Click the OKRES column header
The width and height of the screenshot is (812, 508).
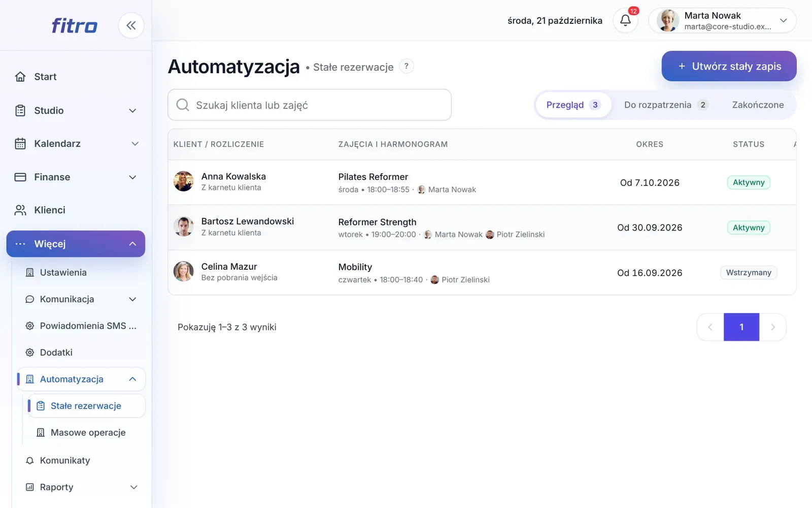(x=650, y=144)
